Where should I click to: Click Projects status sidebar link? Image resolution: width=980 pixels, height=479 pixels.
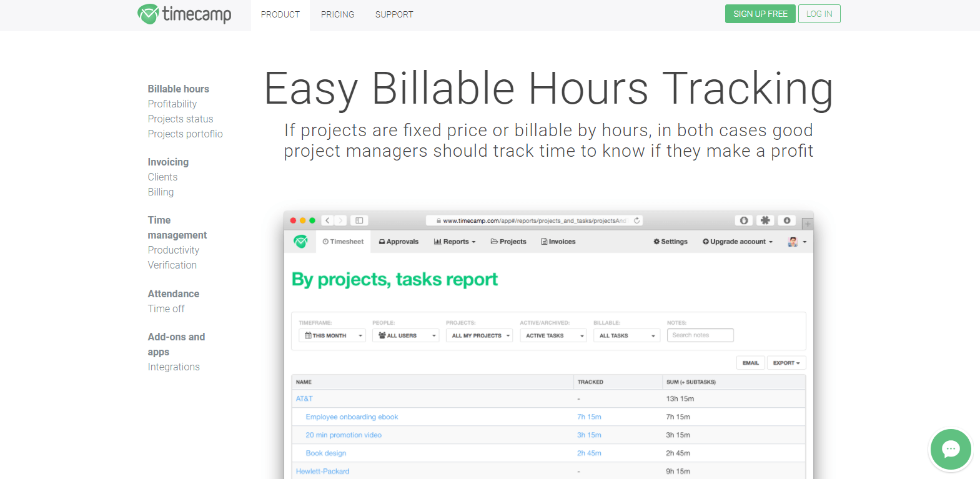(181, 119)
